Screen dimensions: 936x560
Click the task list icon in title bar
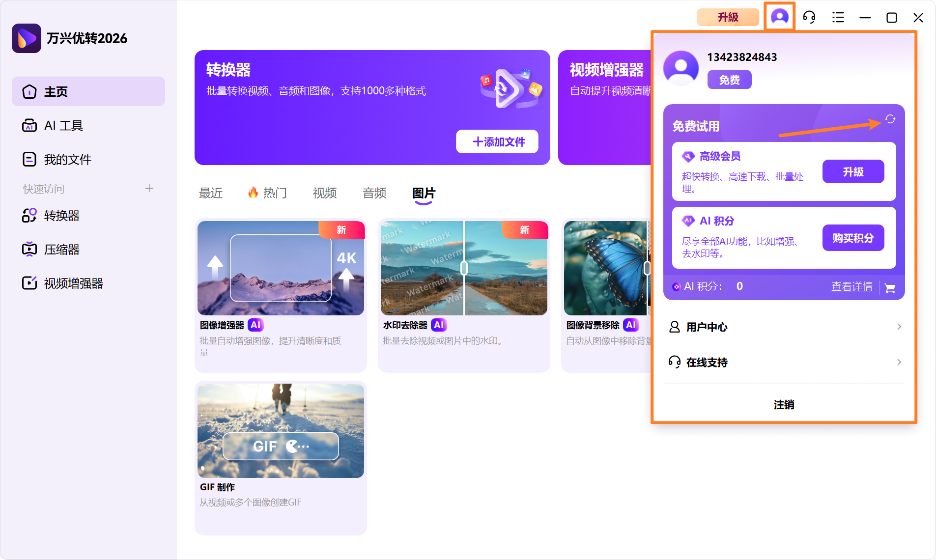tap(838, 17)
